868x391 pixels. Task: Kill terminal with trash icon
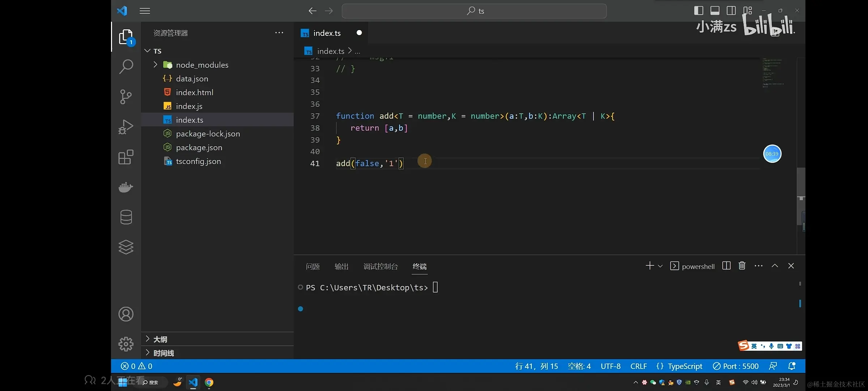[742, 266]
